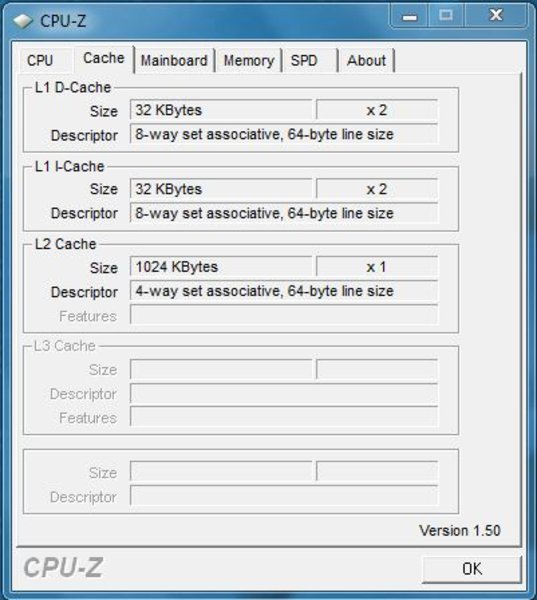The height and width of the screenshot is (600, 537).
Task: Click the L1 I-Cache x 2 count field
Action: [377, 189]
